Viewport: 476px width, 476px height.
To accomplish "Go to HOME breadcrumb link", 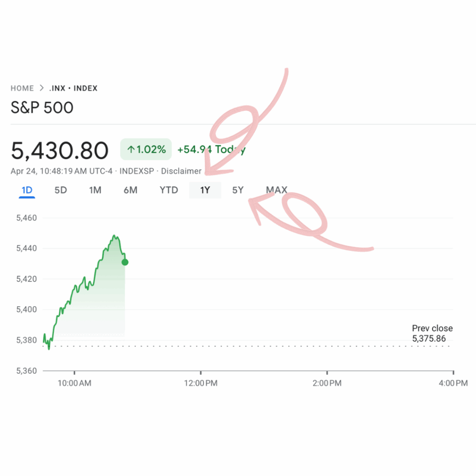I will pyautogui.click(x=22, y=88).
